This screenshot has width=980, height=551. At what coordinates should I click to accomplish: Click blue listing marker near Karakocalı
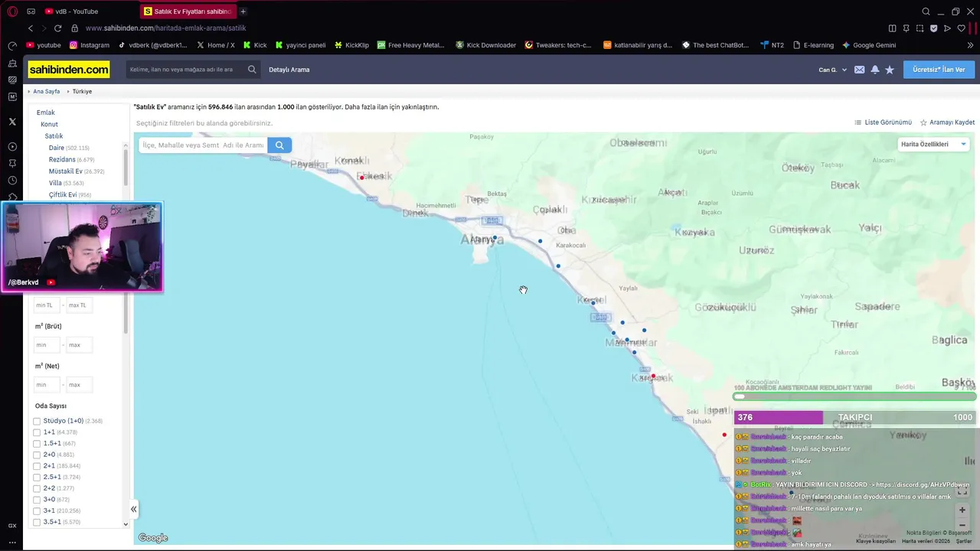point(558,266)
